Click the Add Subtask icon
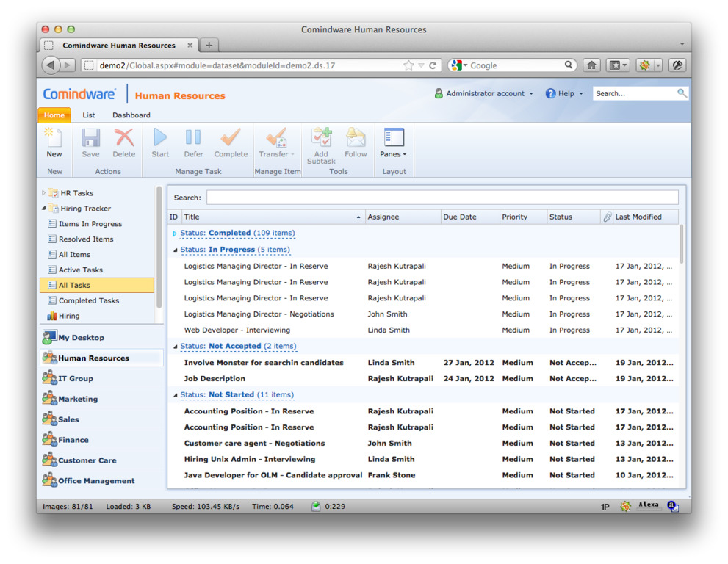This screenshot has height=564, width=728. pyautogui.click(x=321, y=138)
